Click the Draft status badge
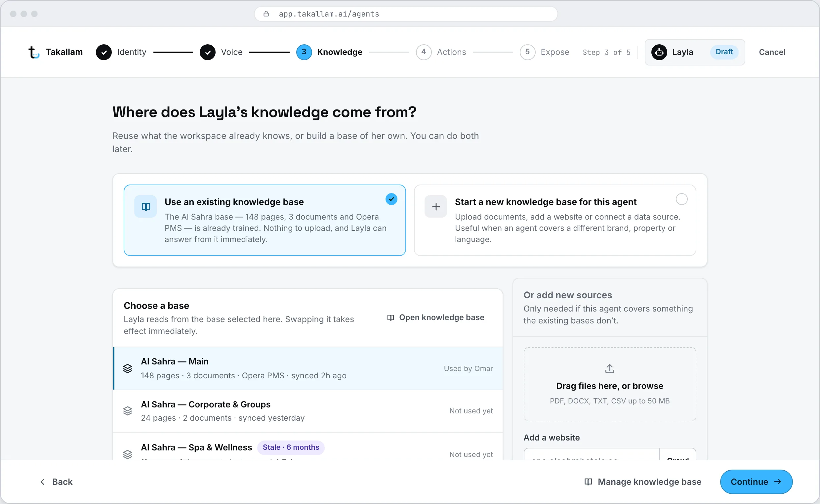The image size is (820, 504). click(724, 52)
